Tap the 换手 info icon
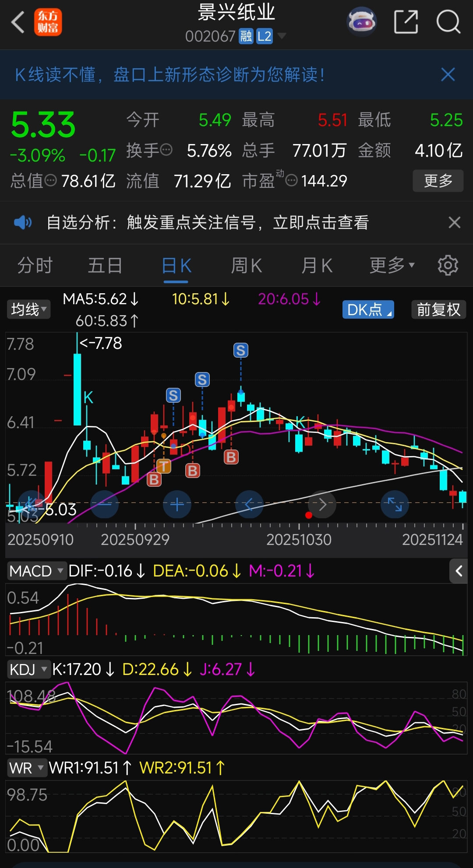 pos(166,150)
